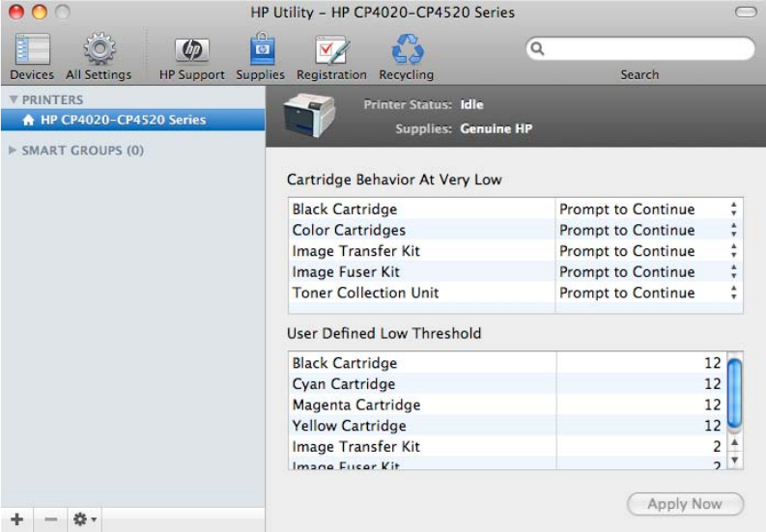The width and height of the screenshot is (766, 532).
Task: Click the Registration toolbar icon
Action: point(331,50)
